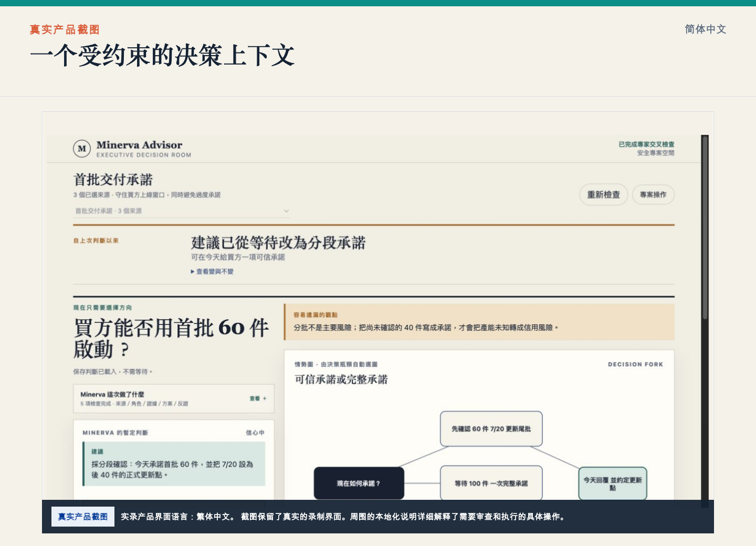Click the 首批交付承諾 page title

(x=113, y=180)
